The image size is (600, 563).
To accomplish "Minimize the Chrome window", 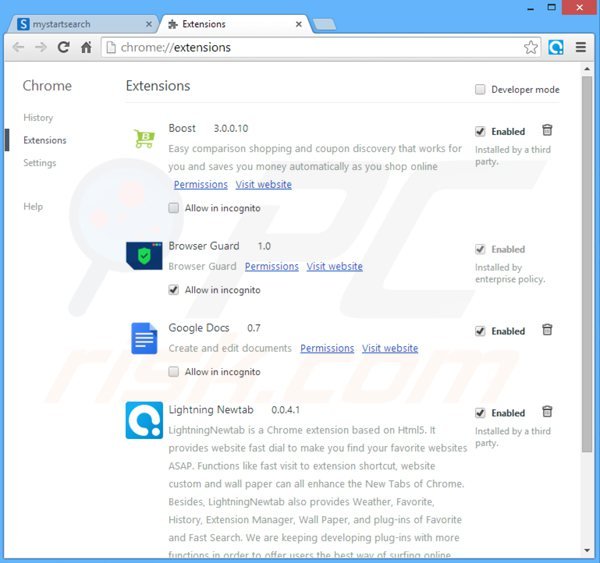I will click(530, 8).
